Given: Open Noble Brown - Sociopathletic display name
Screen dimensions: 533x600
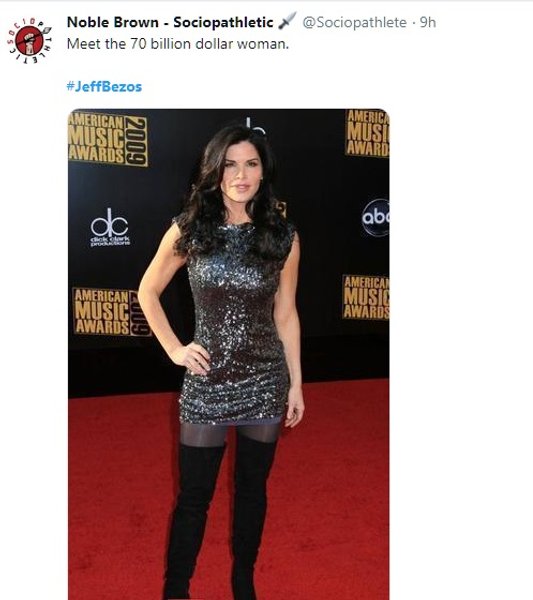Looking at the screenshot, I should 170,22.
